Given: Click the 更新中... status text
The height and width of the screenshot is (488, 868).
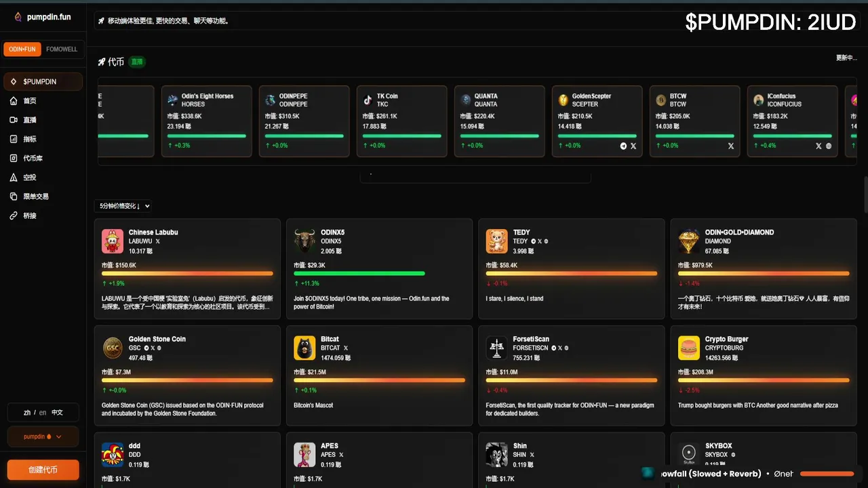Looking at the screenshot, I should (x=846, y=58).
